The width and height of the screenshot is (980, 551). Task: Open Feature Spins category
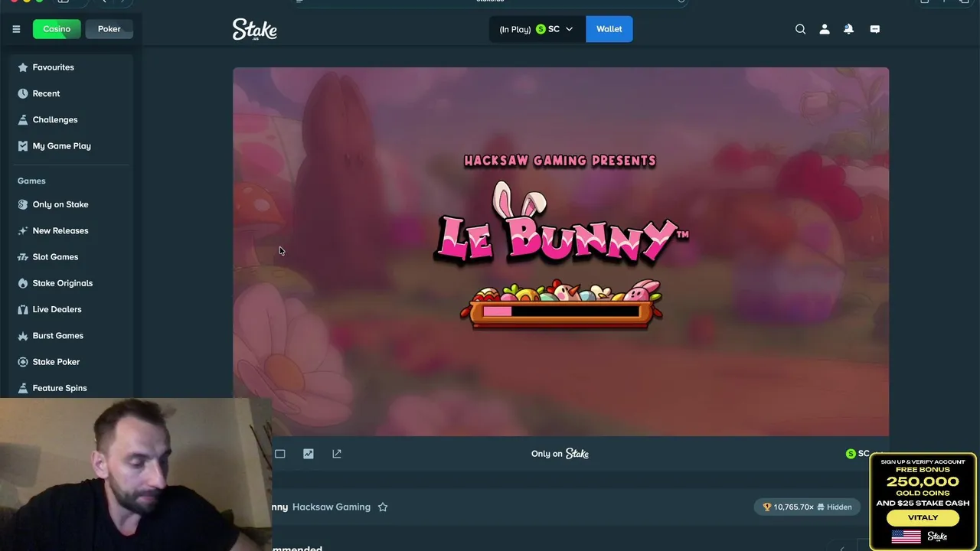click(x=72, y=388)
